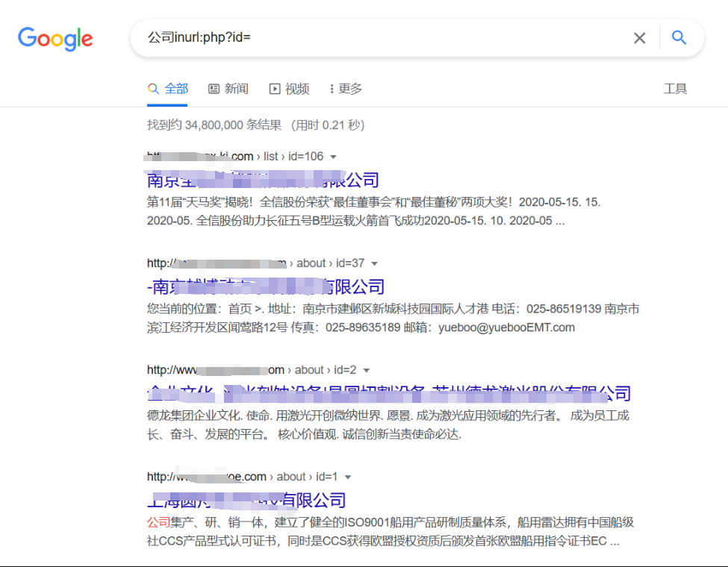Click the URL breadcrumb about › id=37
The image size is (728, 567).
pos(330,263)
